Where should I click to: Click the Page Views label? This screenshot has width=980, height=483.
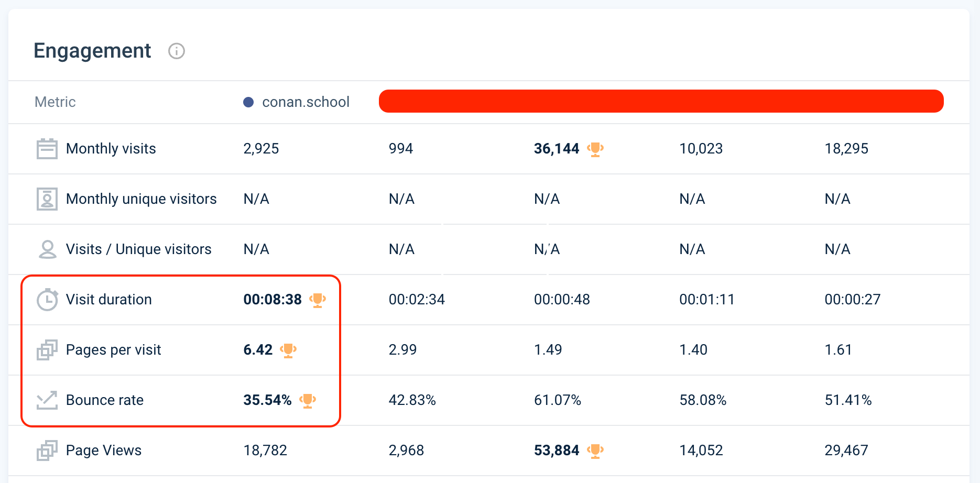[x=104, y=451]
